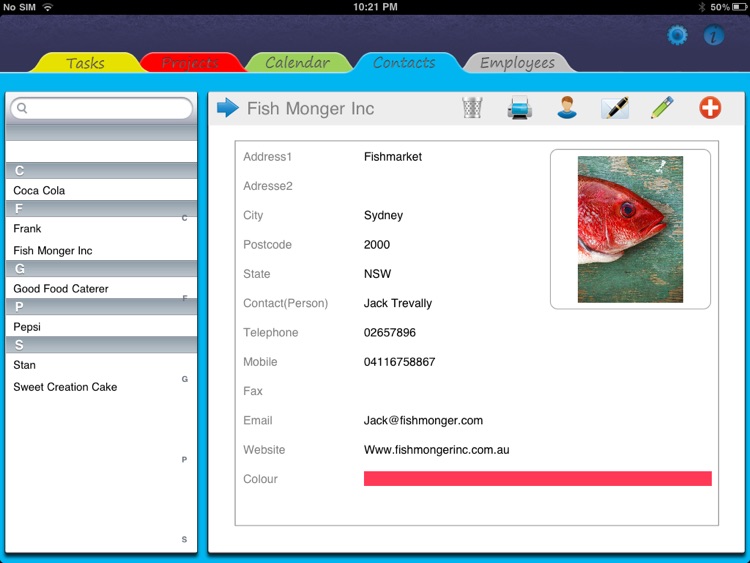This screenshot has height=563, width=750.
Task: Tap mobile number 04116758867
Action: pyautogui.click(x=399, y=362)
